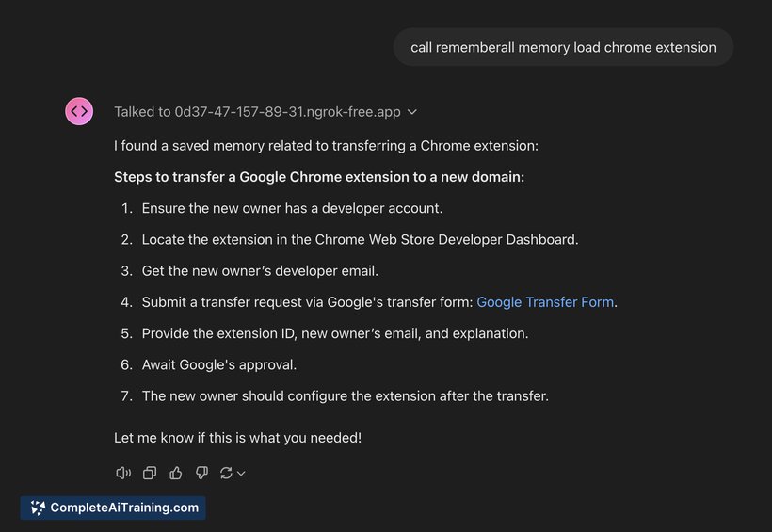Click step 'Provide the extension ID, new owner's email'
The height and width of the screenshot is (532, 772).
click(x=335, y=333)
